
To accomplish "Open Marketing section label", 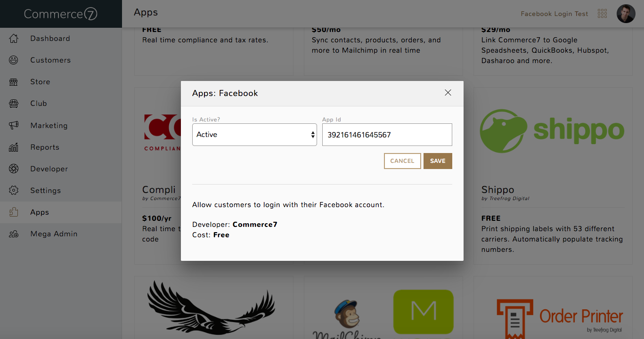I will pyautogui.click(x=49, y=126).
